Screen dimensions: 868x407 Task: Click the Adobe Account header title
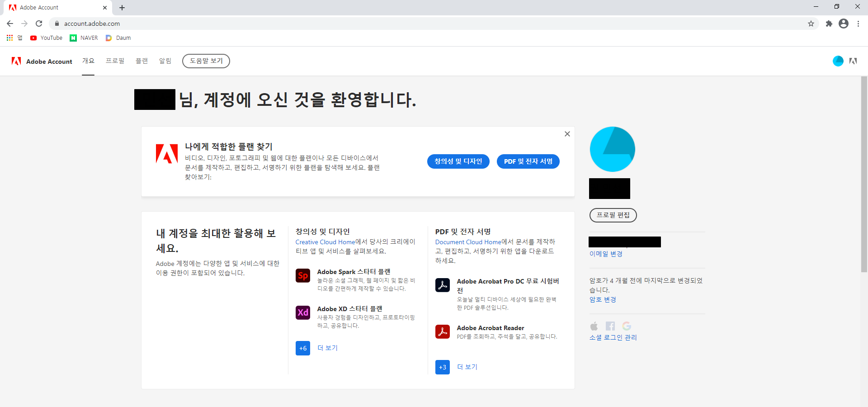click(49, 62)
